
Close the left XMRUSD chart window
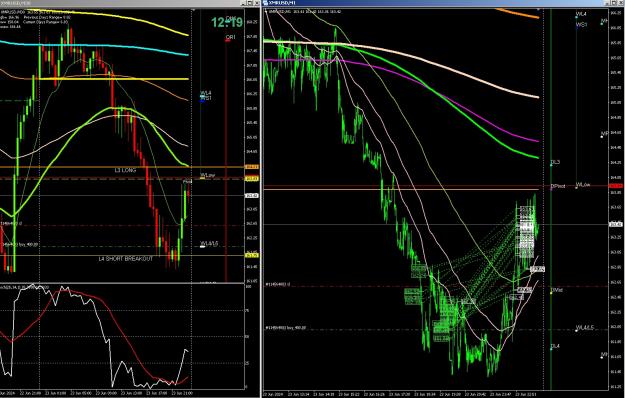(257, 3)
